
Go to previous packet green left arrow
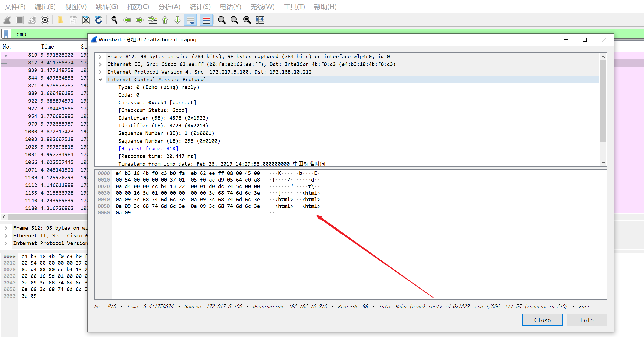127,20
